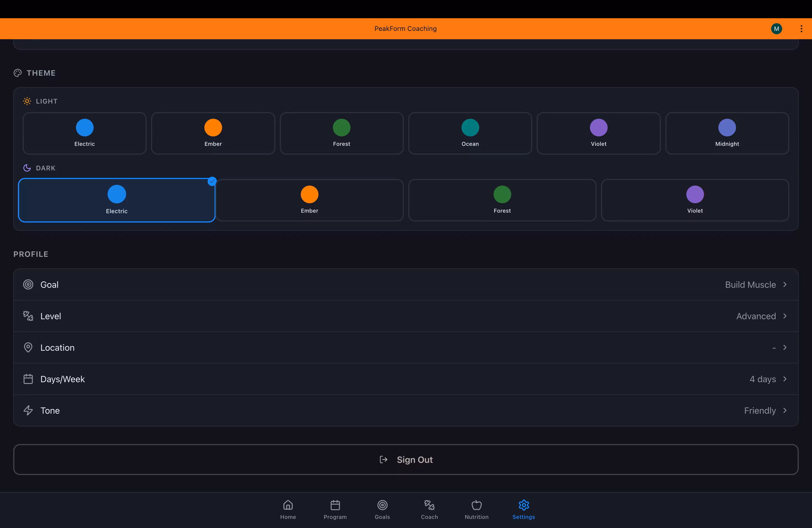Select the Dark Violet theme card
This screenshot has height=528, width=812.
695,200
